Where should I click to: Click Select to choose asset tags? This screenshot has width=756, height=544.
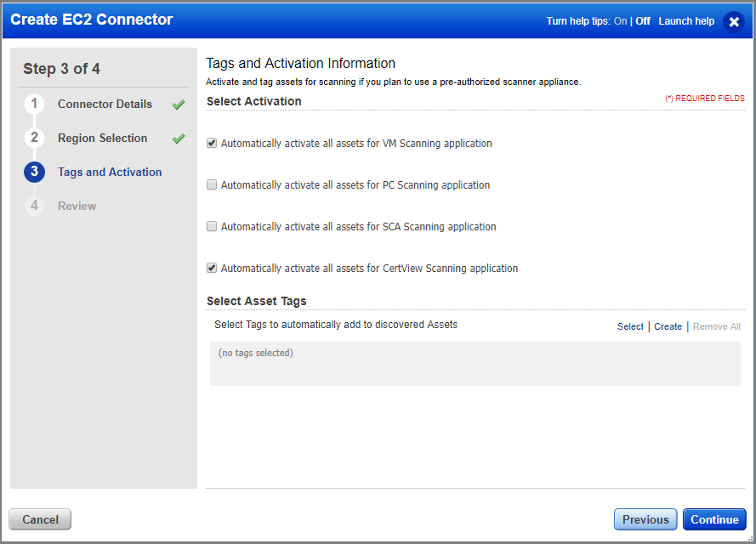tap(629, 326)
